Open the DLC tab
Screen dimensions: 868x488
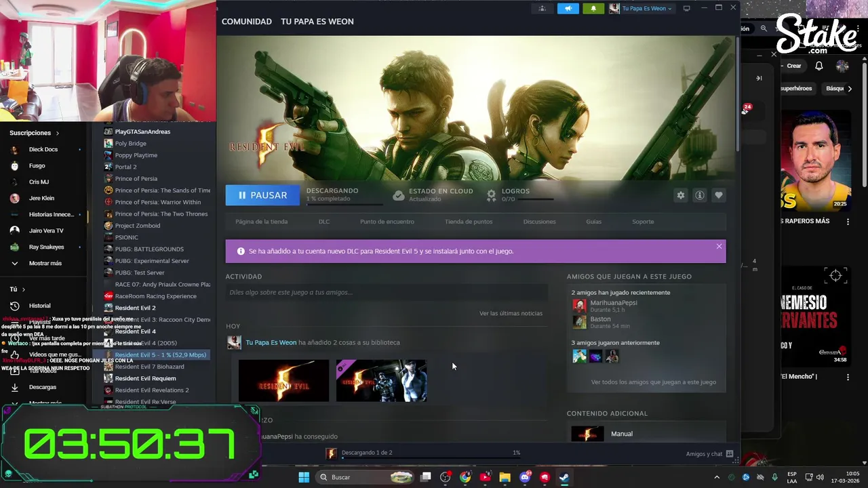coord(324,222)
